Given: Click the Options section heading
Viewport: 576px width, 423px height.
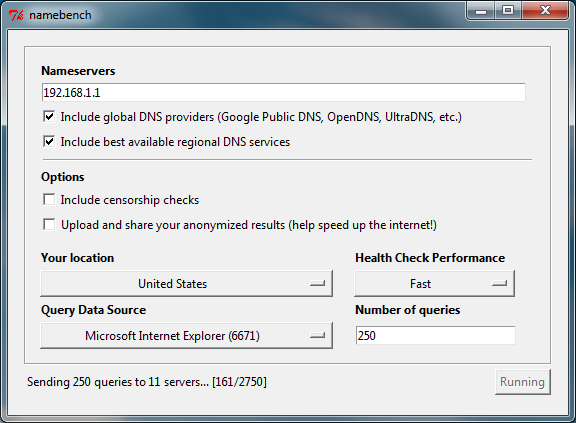Looking at the screenshot, I should pyautogui.click(x=63, y=177).
